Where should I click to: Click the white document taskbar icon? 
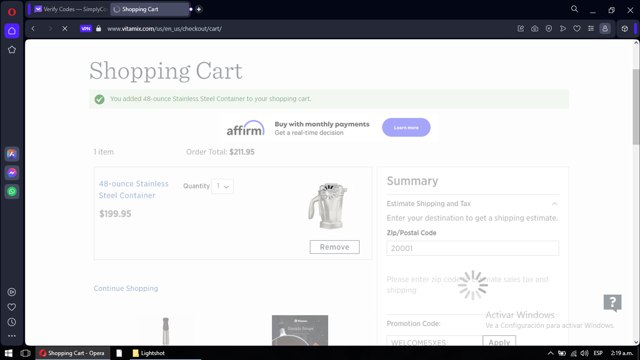119,353
